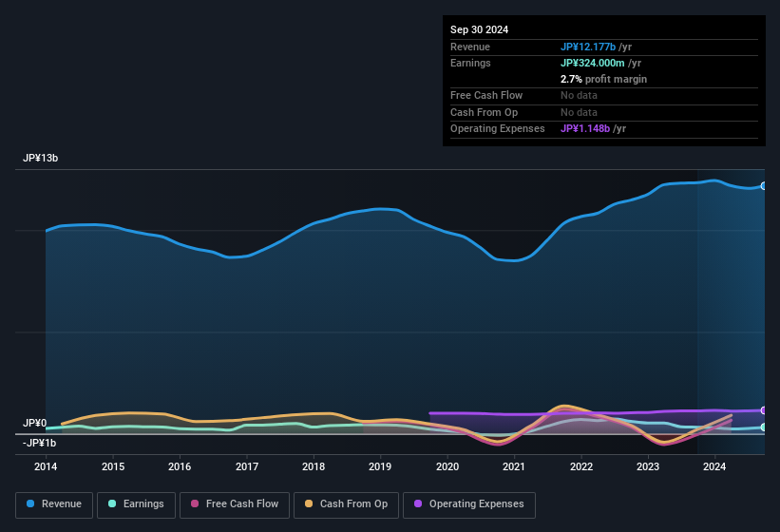
Task: Click the JP¥12.177b revenue value
Action: pos(588,47)
